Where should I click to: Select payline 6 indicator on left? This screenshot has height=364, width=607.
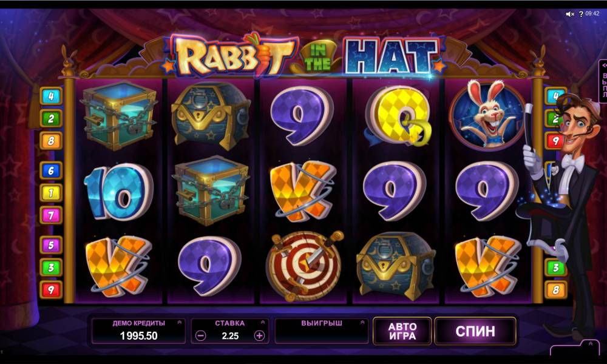pos(51,170)
